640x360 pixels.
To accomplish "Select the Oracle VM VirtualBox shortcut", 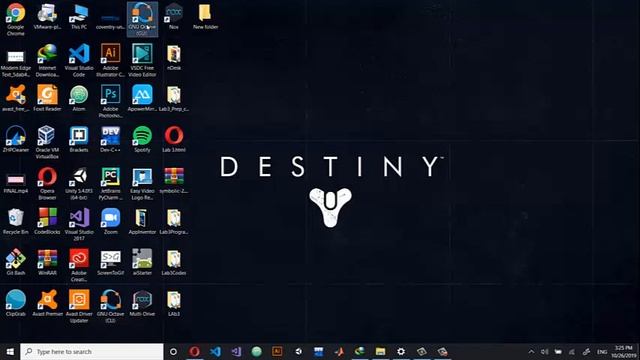I will (x=47, y=142).
